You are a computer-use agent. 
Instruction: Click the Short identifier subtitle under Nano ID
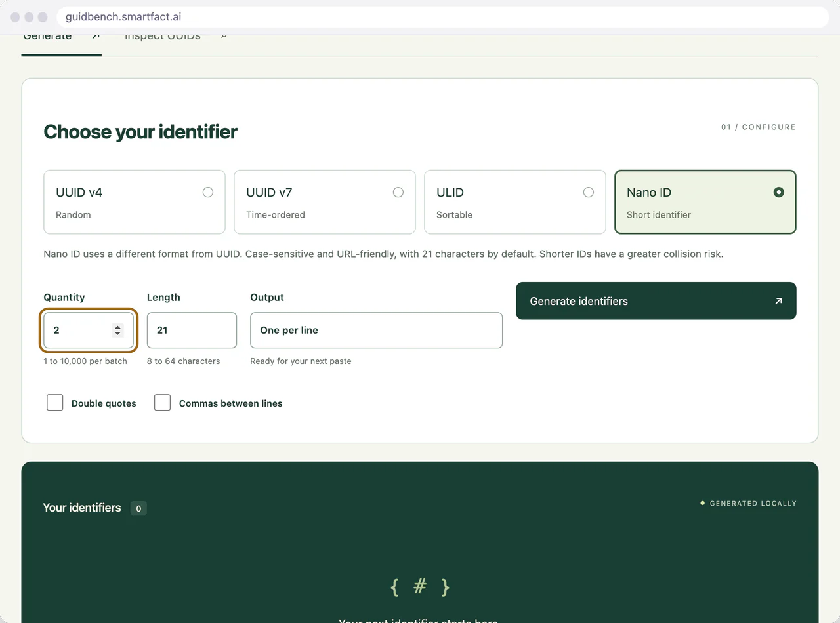(x=659, y=215)
